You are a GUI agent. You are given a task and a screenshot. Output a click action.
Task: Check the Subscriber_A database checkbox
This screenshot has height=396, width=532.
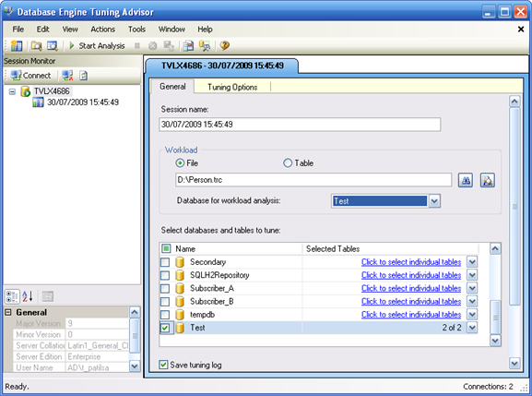[165, 288]
